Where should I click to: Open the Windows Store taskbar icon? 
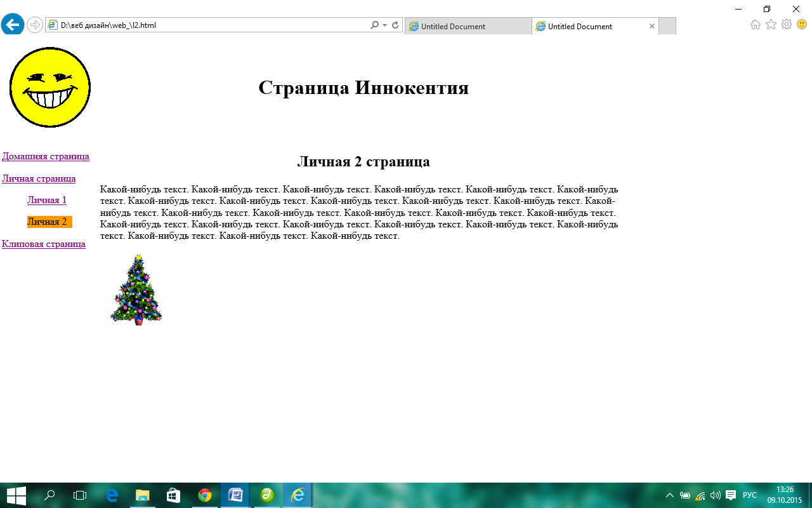tap(173, 495)
